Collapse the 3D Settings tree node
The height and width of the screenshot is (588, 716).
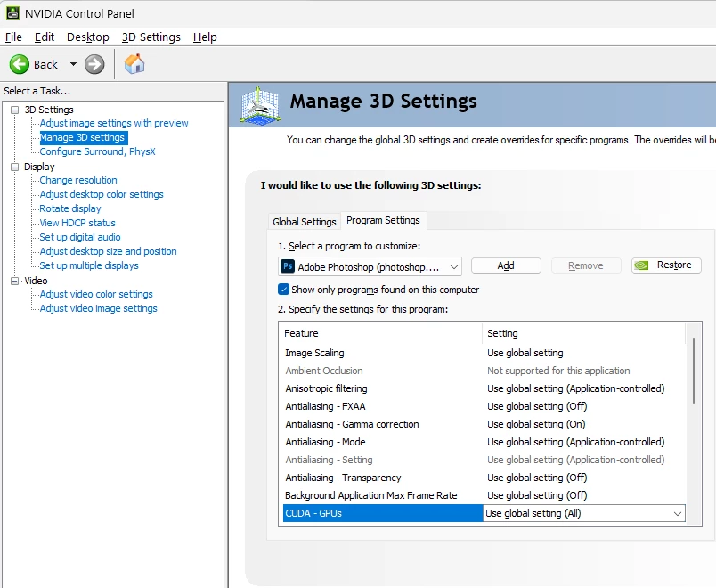click(14, 110)
